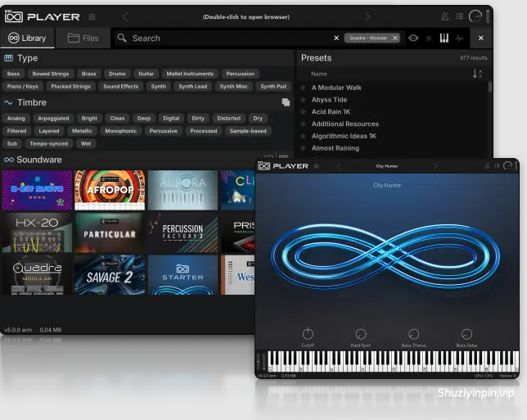The image size is (527, 420).
Task: Click the Cutoff knob
Action: pyautogui.click(x=308, y=334)
